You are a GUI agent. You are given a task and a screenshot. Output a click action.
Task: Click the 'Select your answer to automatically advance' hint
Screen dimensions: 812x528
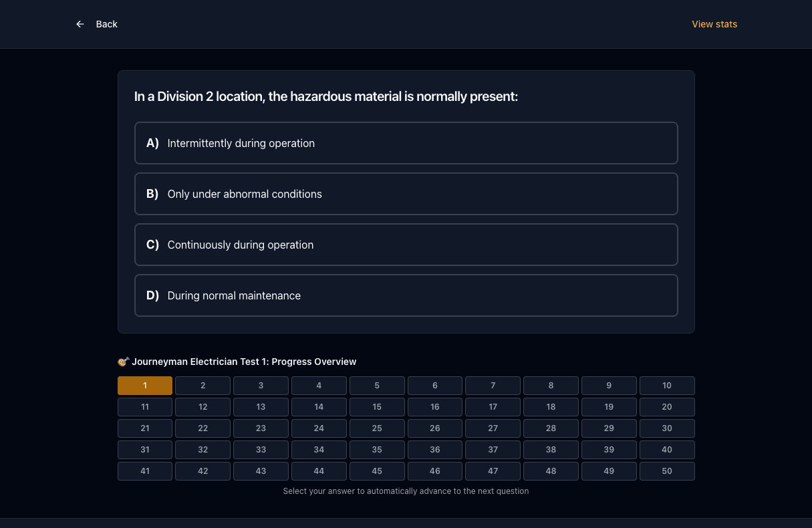406,491
